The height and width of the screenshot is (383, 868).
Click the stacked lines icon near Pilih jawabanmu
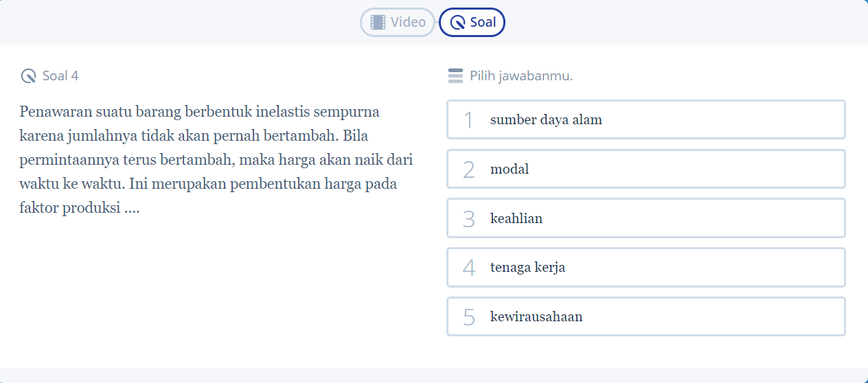click(455, 76)
